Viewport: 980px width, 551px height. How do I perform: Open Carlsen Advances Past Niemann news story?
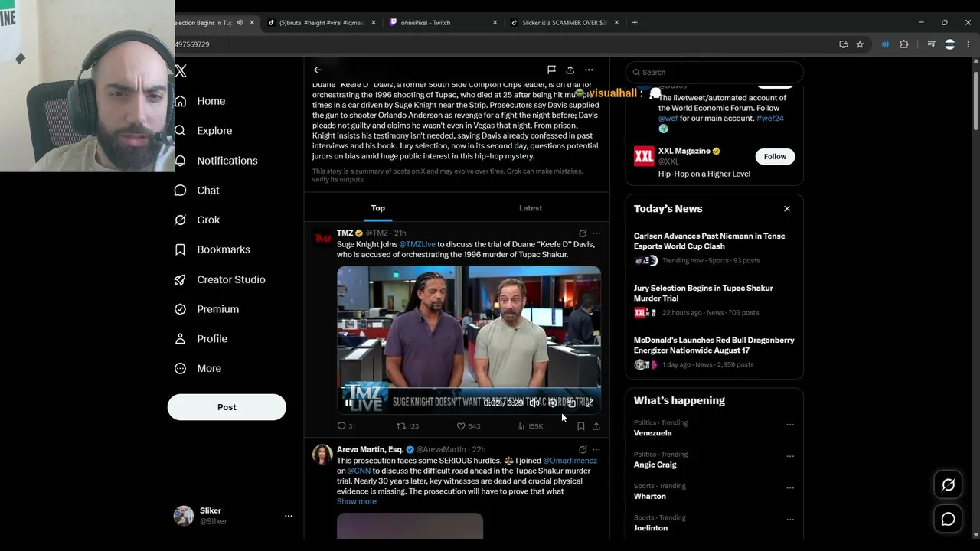714,249
